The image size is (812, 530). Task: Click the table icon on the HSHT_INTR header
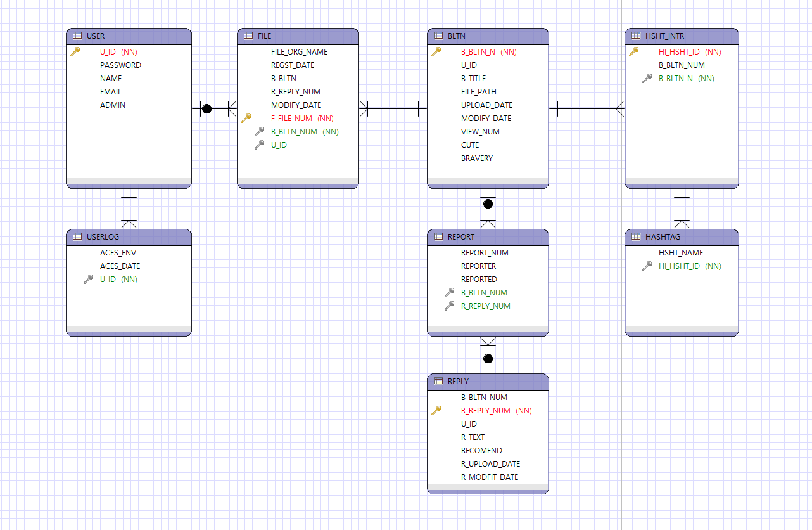[x=636, y=36]
